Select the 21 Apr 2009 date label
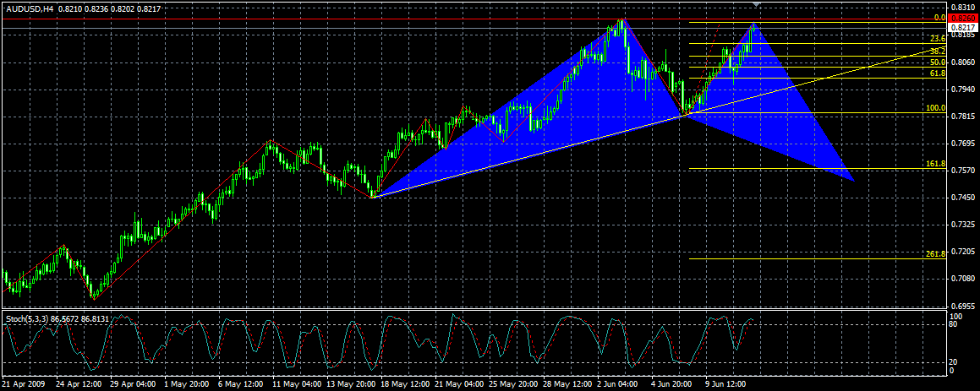Screen dimensions: 980x391 tap(24, 383)
